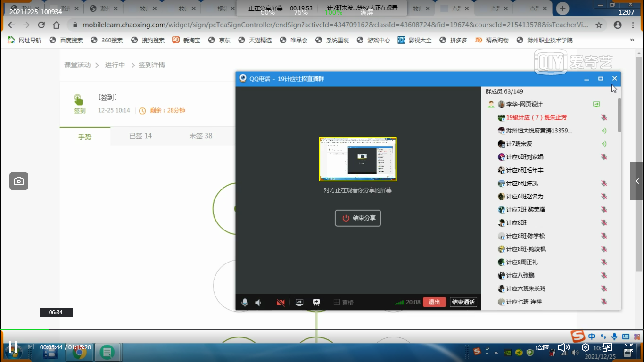Toggle the speaker in QQ call toolbar
Screen dimensions: 644x362
pos(258,303)
